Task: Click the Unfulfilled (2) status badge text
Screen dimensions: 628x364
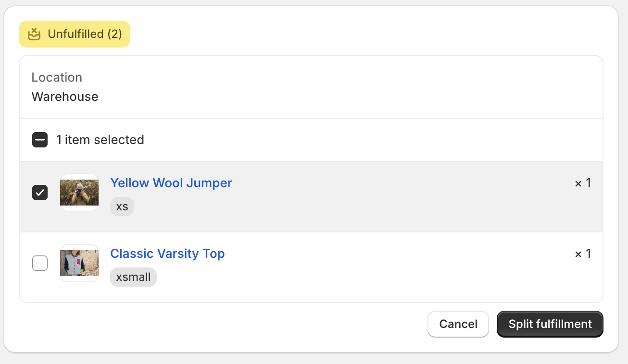Action: click(85, 34)
